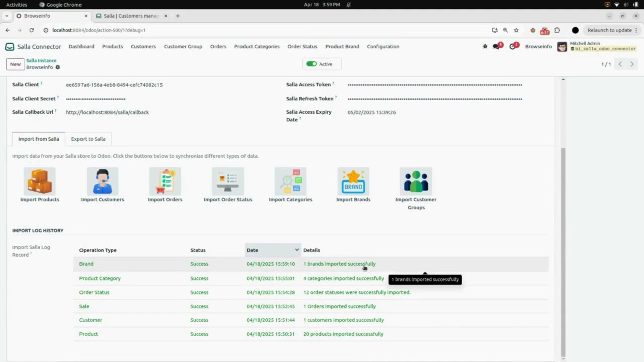The width and height of the screenshot is (644, 362).
Task: Open the Customers menu
Action: (x=143, y=47)
